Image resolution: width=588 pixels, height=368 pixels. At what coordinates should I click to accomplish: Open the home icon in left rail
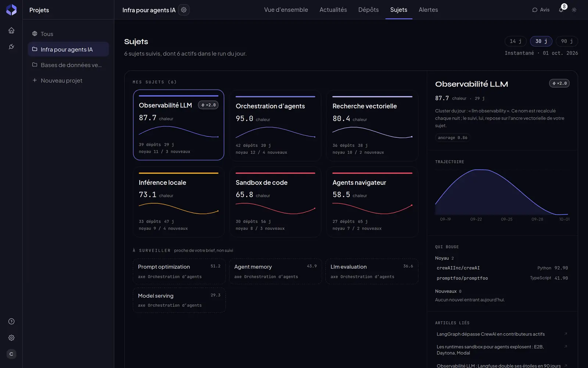11,31
